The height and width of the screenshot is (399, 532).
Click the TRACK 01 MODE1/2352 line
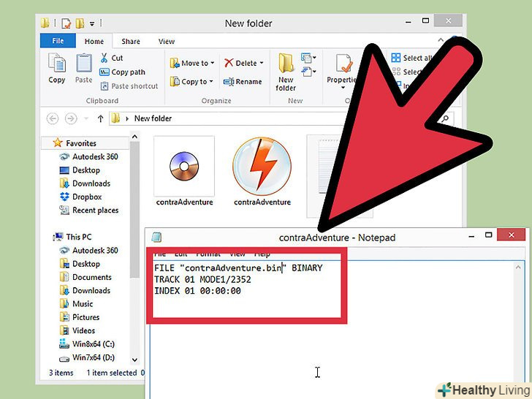[x=202, y=280]
